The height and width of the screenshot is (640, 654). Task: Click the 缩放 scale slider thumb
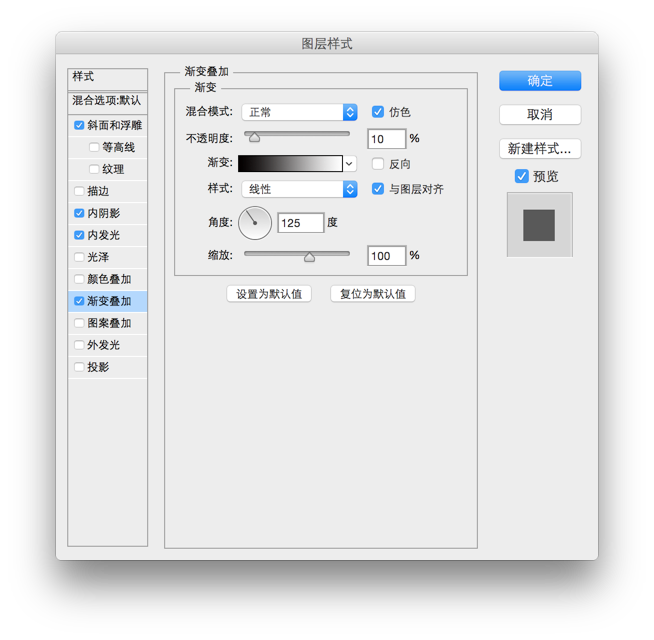pyautogui.click(x=309, y=257)
